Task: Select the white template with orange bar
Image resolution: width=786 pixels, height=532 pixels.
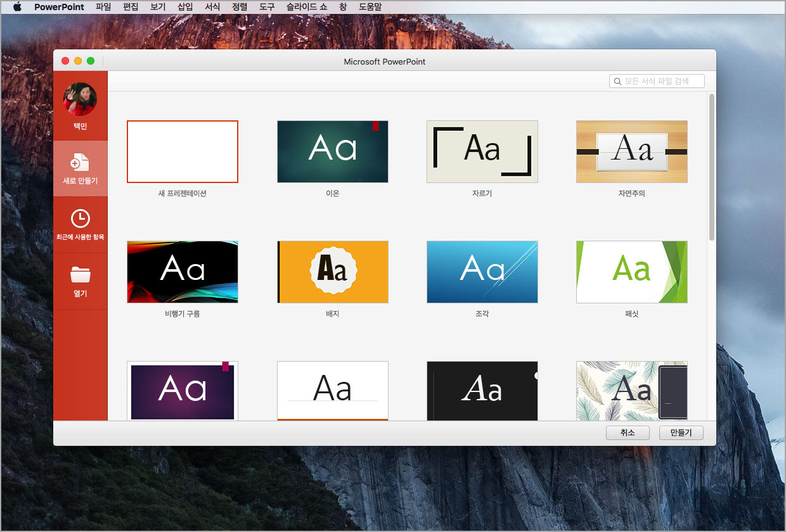Action: 333,390
